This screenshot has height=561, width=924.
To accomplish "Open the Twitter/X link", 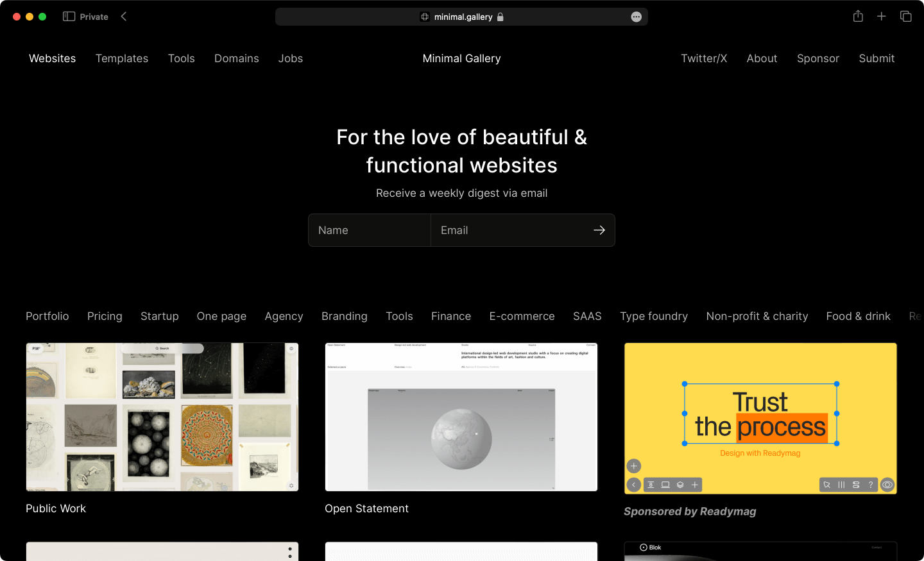I will point(704,58).
